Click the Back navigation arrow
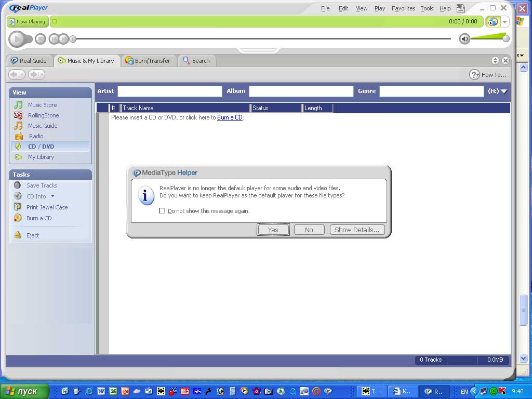The width and height of the screenshot is (532, 399). point(14,74)
